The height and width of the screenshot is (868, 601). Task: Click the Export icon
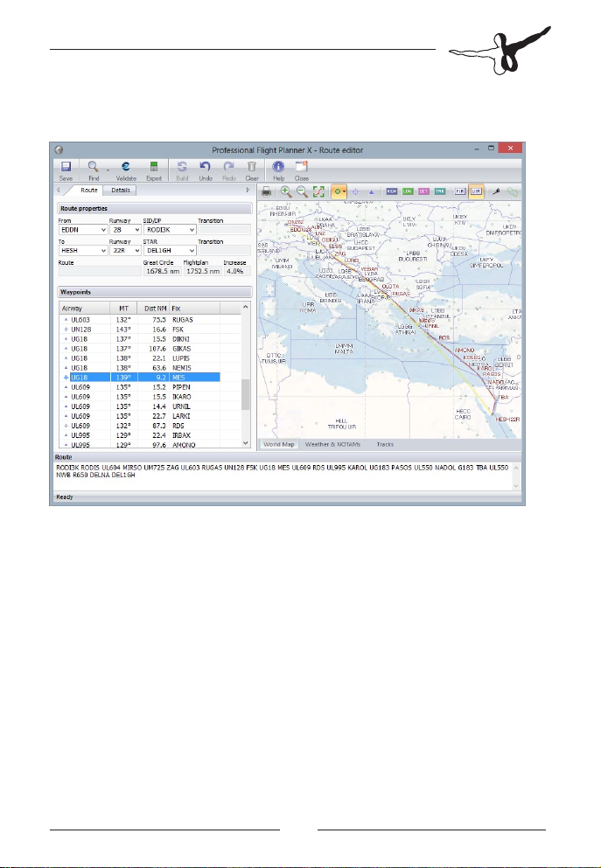point(154,167)
